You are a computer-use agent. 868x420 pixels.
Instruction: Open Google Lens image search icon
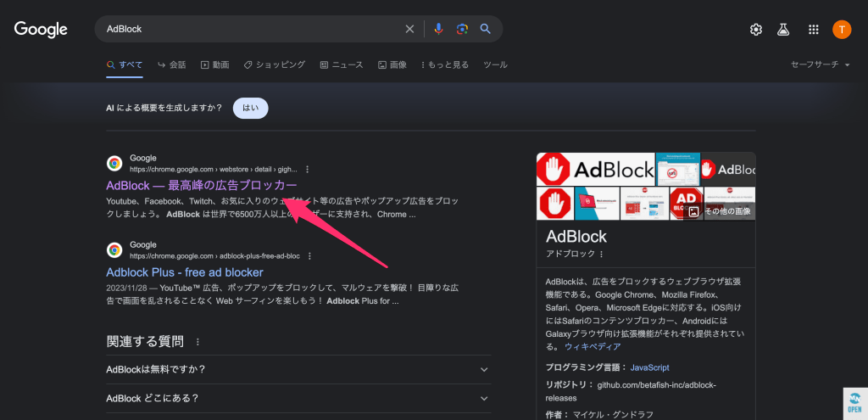point(462,29)
